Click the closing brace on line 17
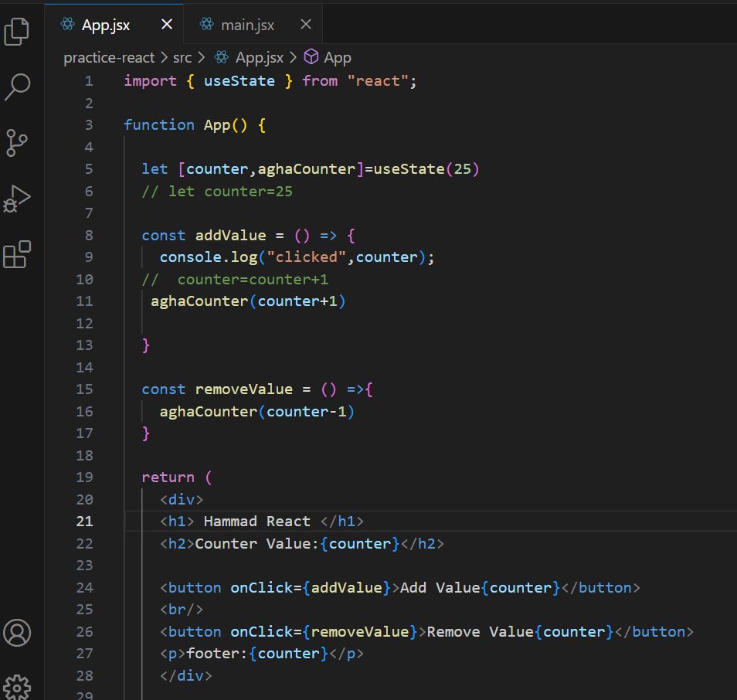This screenshot has height=700, width=737. coord(146,433)
